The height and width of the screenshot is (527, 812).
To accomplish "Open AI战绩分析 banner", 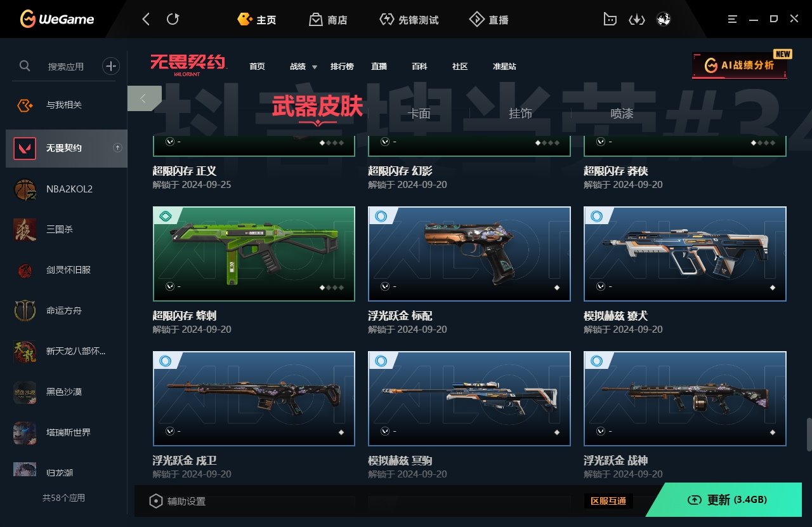I will (740, 65).
